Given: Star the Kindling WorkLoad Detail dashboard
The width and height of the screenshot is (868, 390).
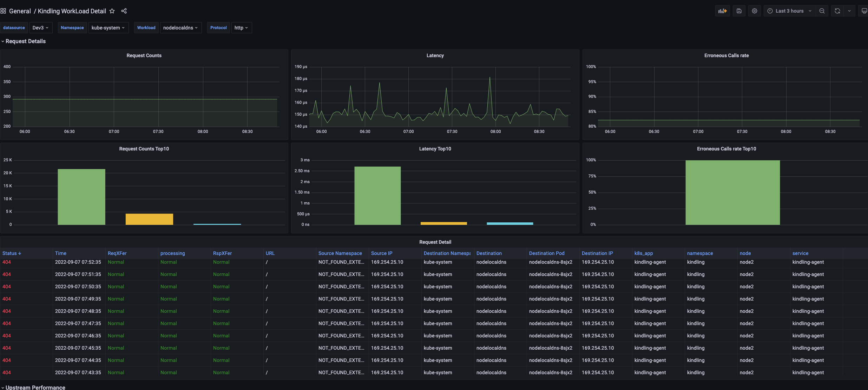Looking at the screenshot, I should (x=112, y=11).
